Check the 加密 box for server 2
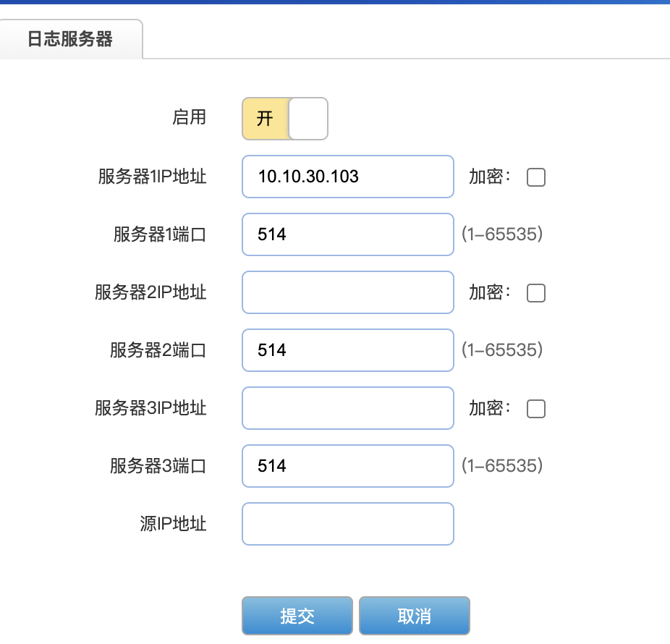670x644 pixels. [535, 293]
